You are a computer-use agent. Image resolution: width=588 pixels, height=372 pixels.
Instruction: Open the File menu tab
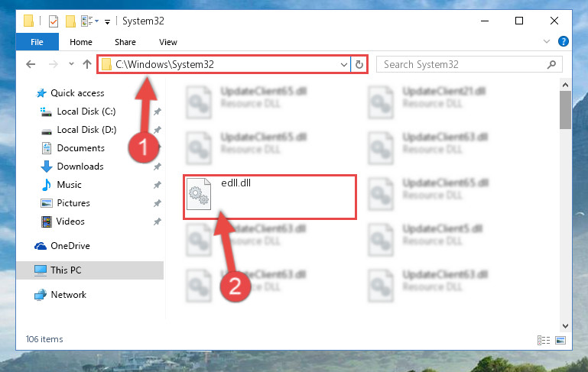click(x=37, y=42)
